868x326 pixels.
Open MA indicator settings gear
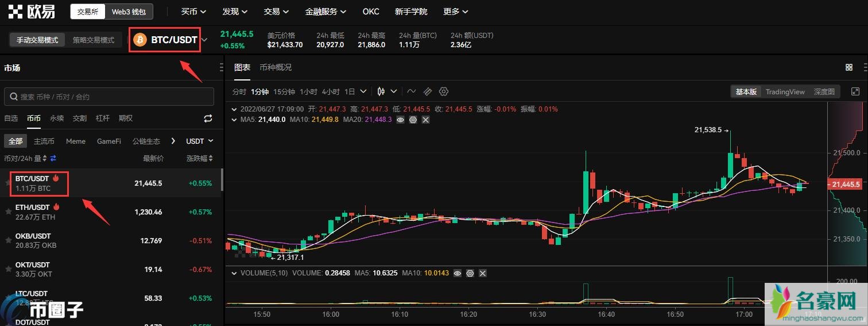[413, 120]
